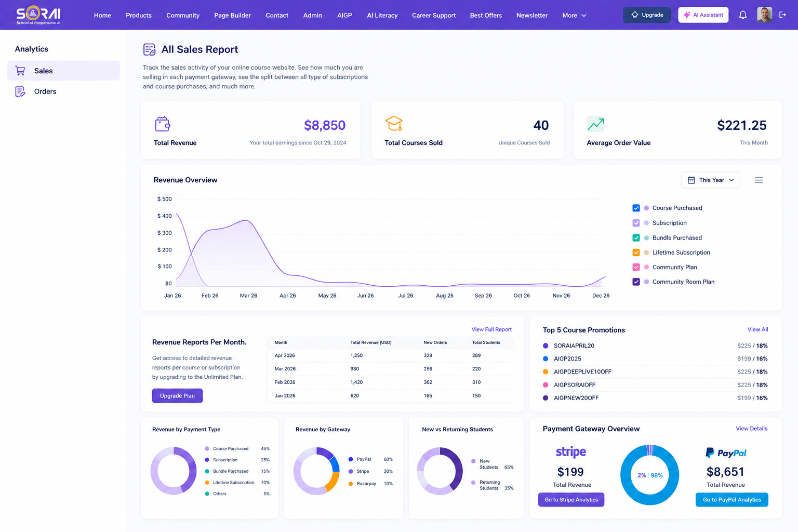
Task: Click the Average Order Value trend icon
Action: pos(595,124)
